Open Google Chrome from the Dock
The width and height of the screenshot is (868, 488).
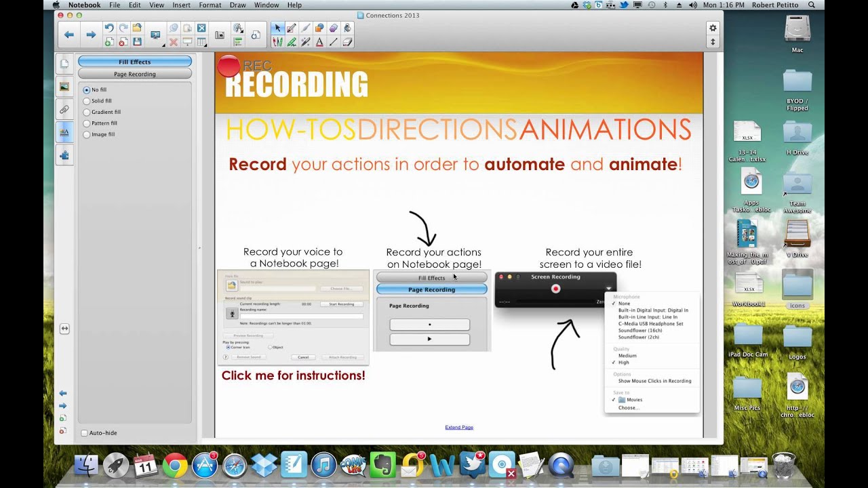coord(174,466)
